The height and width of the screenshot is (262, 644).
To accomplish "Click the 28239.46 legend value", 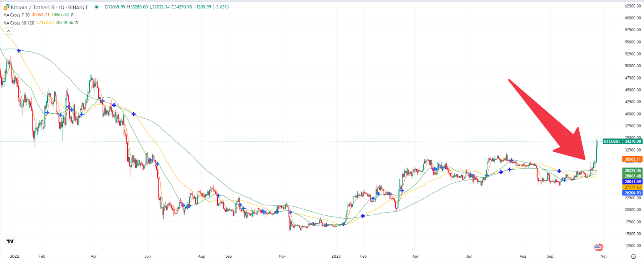I will coord(64,23).
